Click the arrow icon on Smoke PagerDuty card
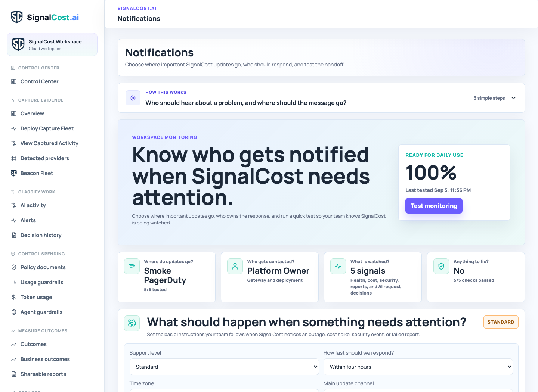 pyautogui.click(x=132, y=266)
